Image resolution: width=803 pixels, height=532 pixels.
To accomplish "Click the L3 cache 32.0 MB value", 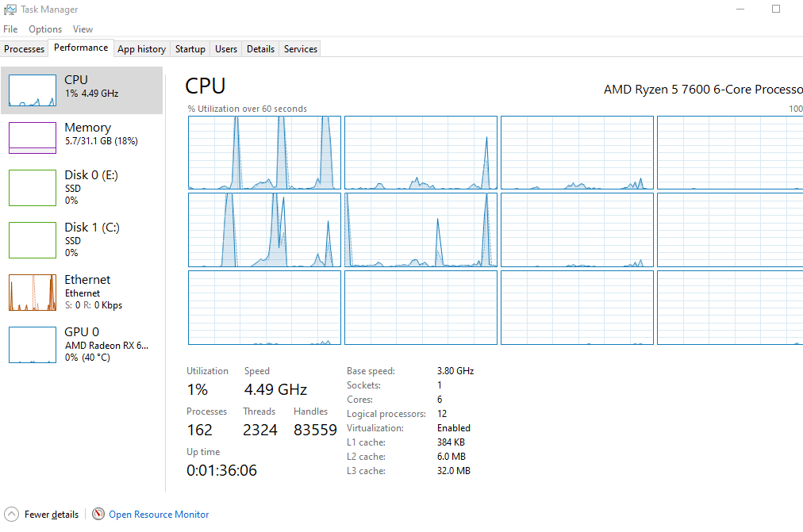I will tap(454, 471).
